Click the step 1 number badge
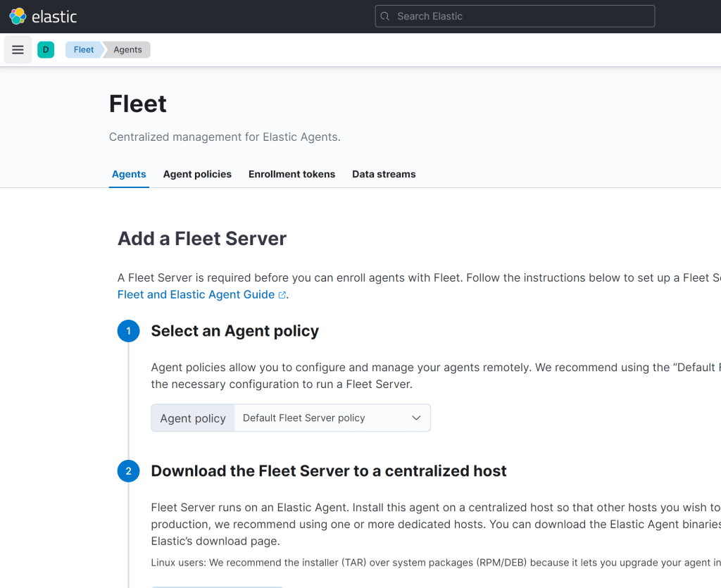721x588 pixels. (x=128, y=331)
